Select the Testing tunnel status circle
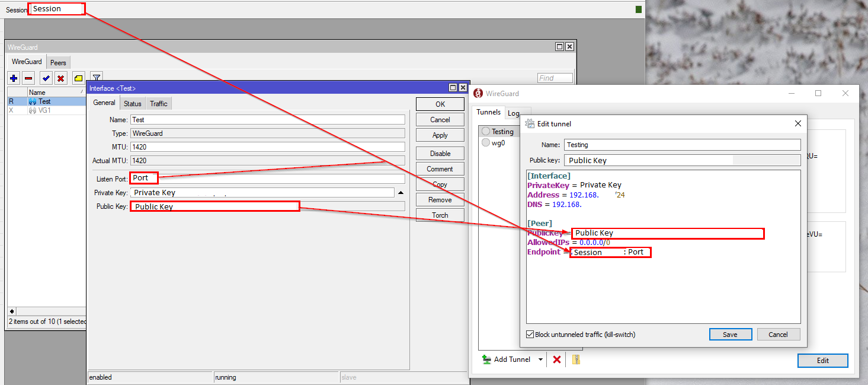The height and width of the screenshot is (385, 868). [486, 132]
